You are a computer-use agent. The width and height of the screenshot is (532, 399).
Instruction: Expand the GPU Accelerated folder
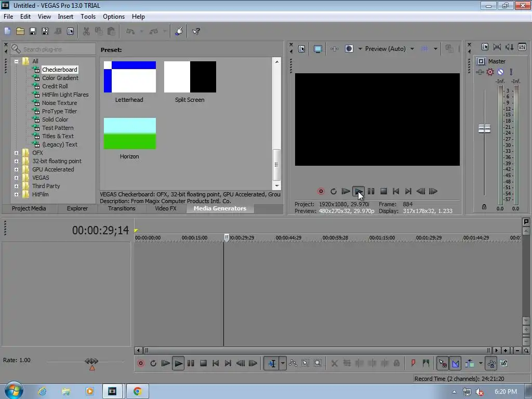(16, 170)
